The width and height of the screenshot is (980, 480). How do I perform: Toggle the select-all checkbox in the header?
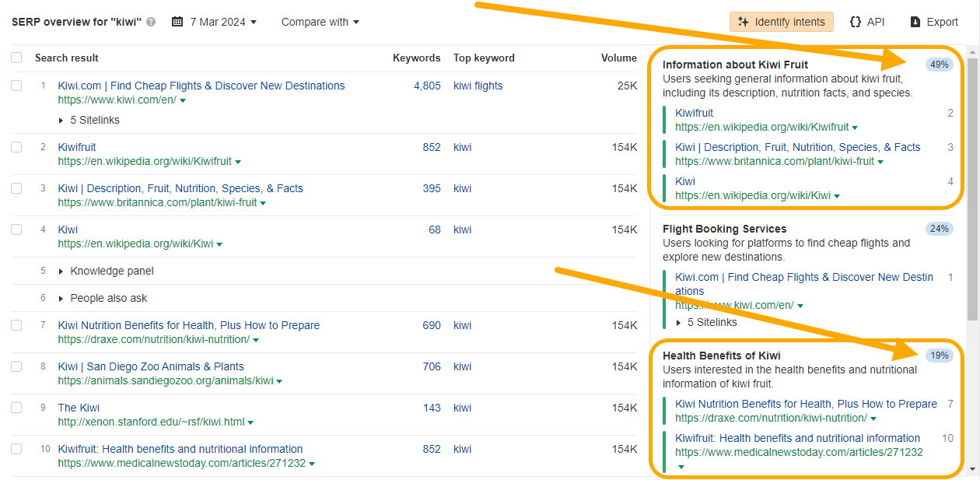tap(16, 58)
